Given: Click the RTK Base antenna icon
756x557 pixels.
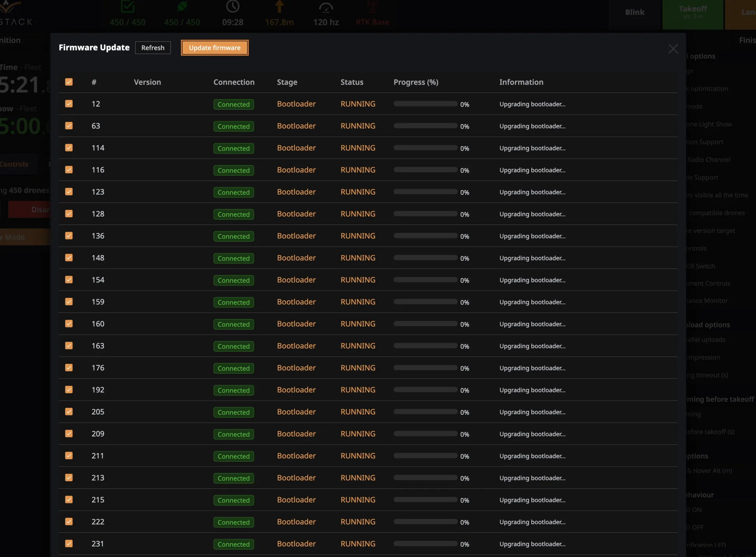Looking at the screenshot, I should [x=372, y=7].
